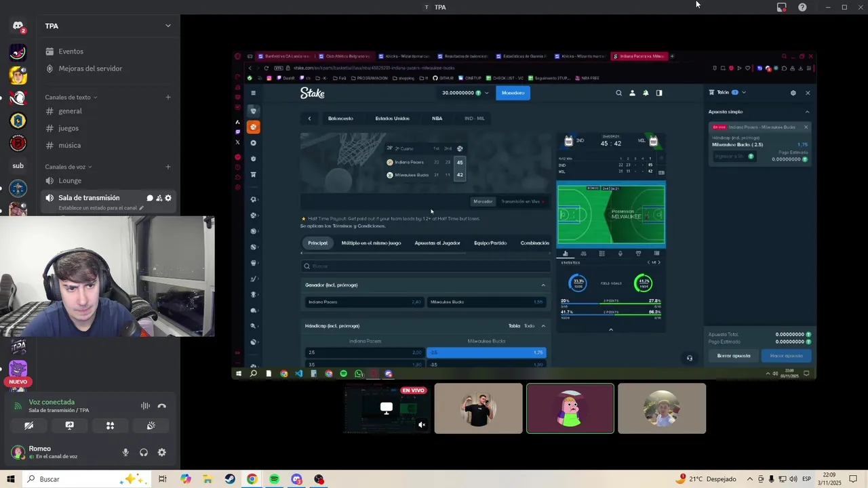Collapse Hándicap (incl. prórroga) section in stream
Screen dimensions: 868x488
(x=543, y=326)
